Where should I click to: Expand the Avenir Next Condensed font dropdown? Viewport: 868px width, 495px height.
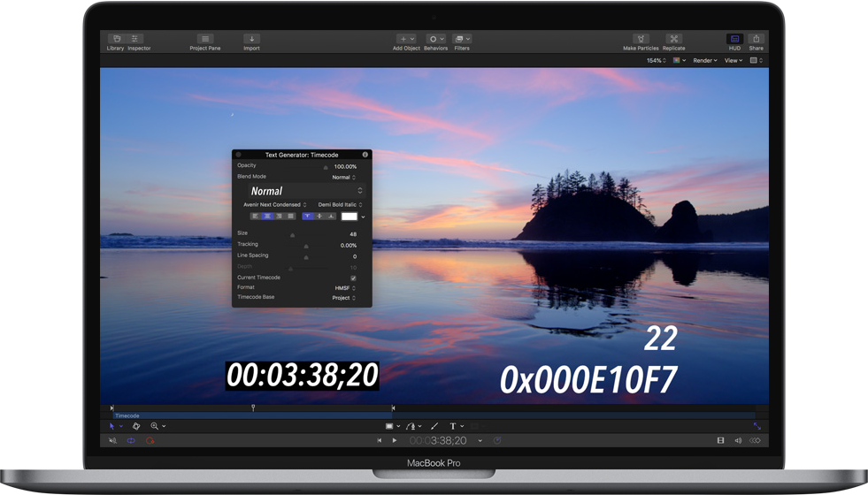point(274,205)
